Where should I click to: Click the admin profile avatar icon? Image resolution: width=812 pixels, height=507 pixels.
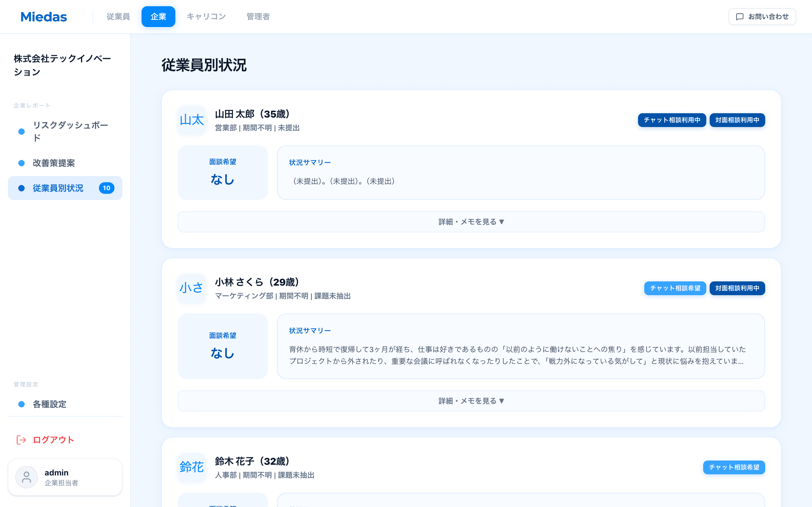27,477
